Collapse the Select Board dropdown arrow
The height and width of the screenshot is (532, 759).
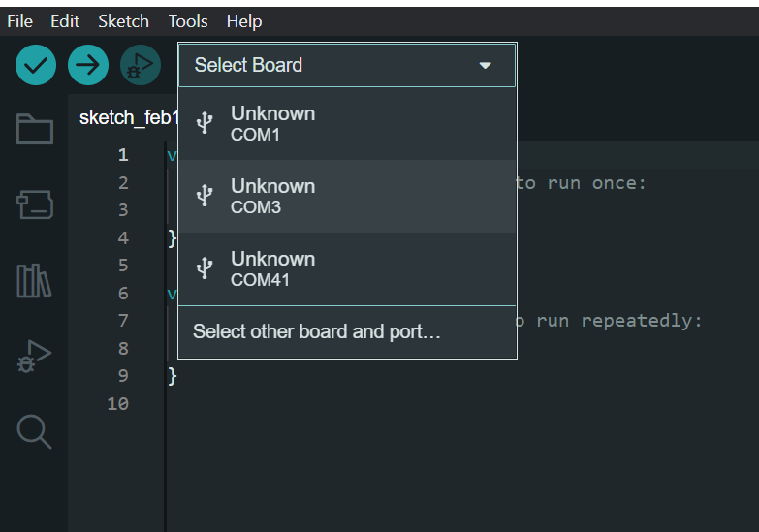point(486,66)
